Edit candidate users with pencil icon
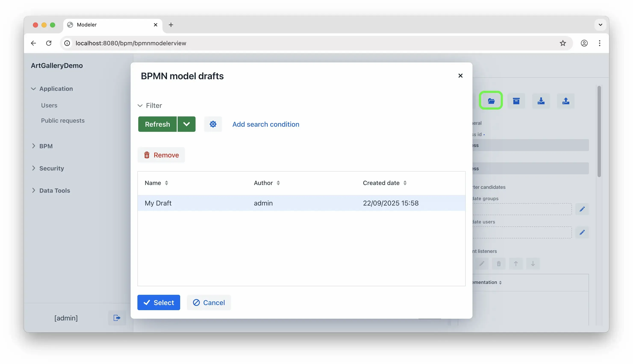The width and height of the screenshot is (633, 364). (x=582, y=232)
